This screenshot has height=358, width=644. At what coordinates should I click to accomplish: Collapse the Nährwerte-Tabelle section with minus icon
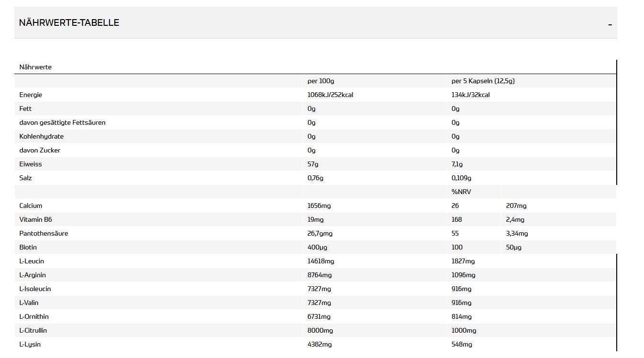point(610,24)
